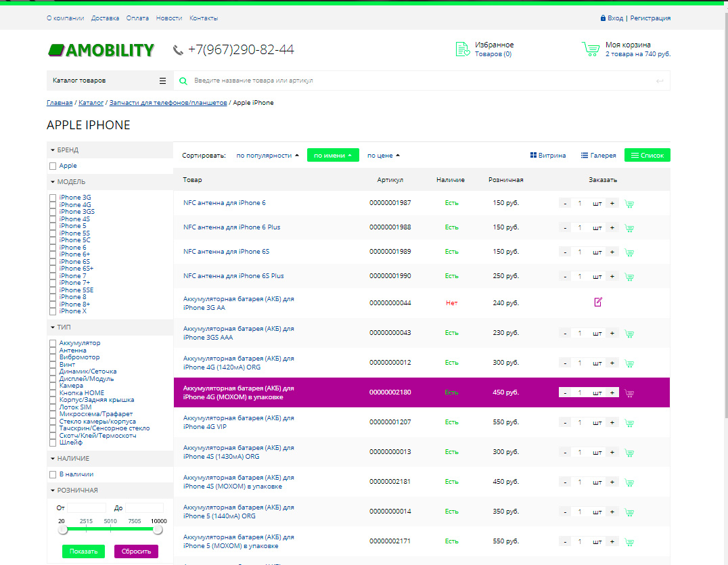Click preorder edit icon for iPhone 3G AA battery

click(x=598, y=302)
